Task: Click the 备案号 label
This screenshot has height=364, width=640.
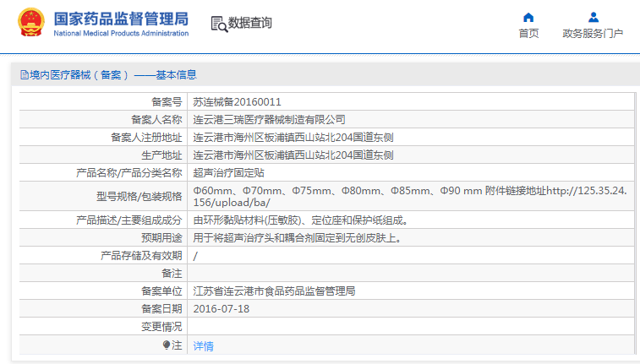Action: point(167,102)
